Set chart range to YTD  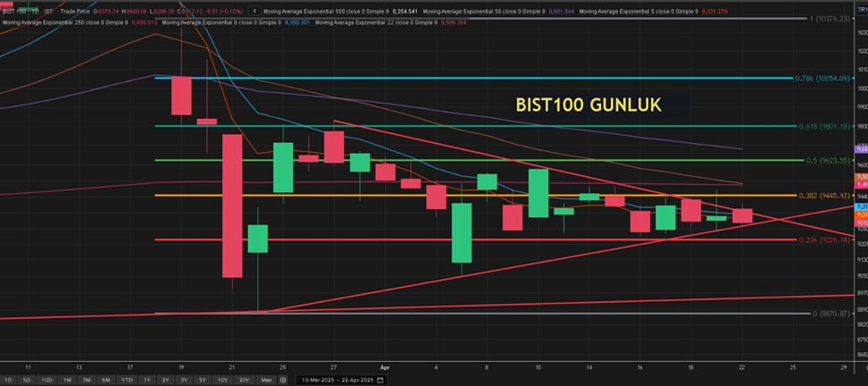click(126, 380)
